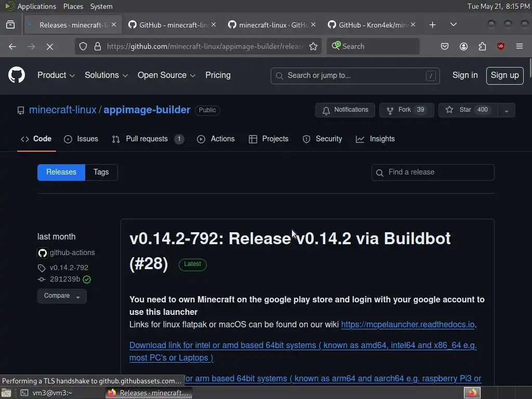This screenshot has height=399, width=532.
Task: Open the System menu
Action: (101, 6)
